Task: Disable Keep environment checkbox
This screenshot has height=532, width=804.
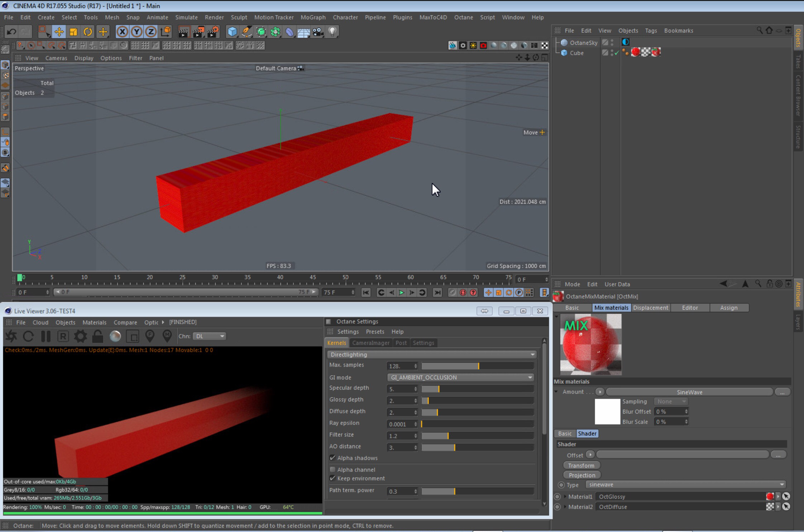Action: pyautogui.click(x=332, y=478)
